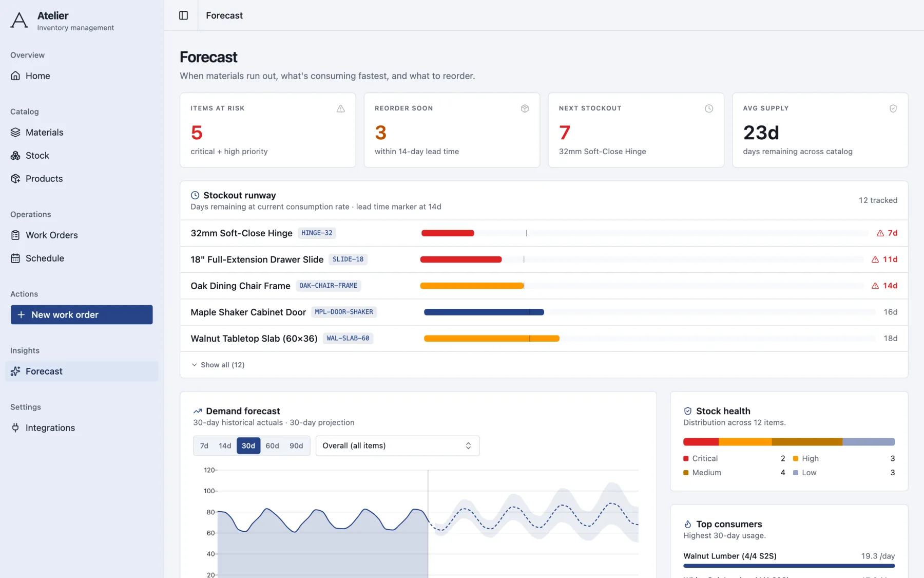This screenshot has width=924, height=578.
Task: Open Materials in the sidebar
Action: (82, 132)
